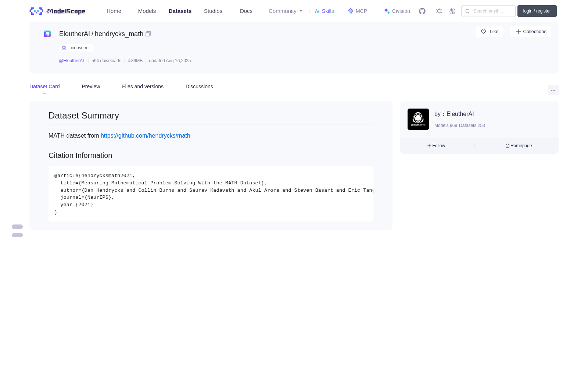Click the hendrycks_math dataset avatar icon
The width and height of the screenshot is (588, 368).
pyautogui.click(x=47, y=34)
